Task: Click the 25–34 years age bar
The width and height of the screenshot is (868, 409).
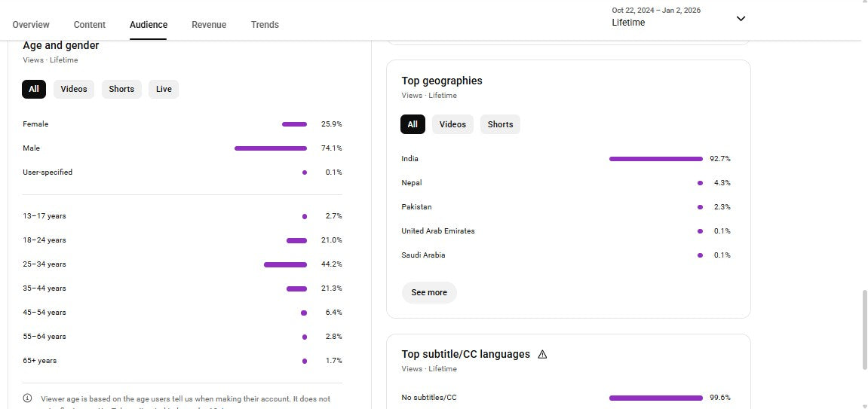Action: pyautogui.click(x=285, y=264)
